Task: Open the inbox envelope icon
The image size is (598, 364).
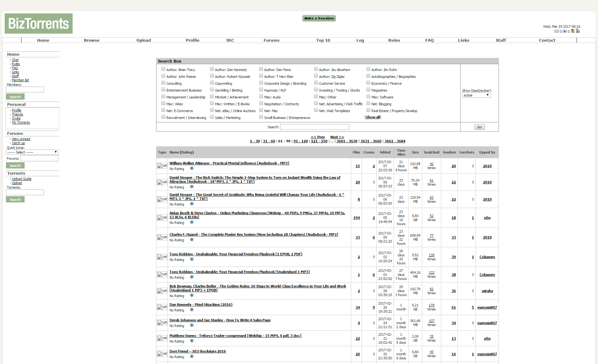Action: tap(557, 31)
